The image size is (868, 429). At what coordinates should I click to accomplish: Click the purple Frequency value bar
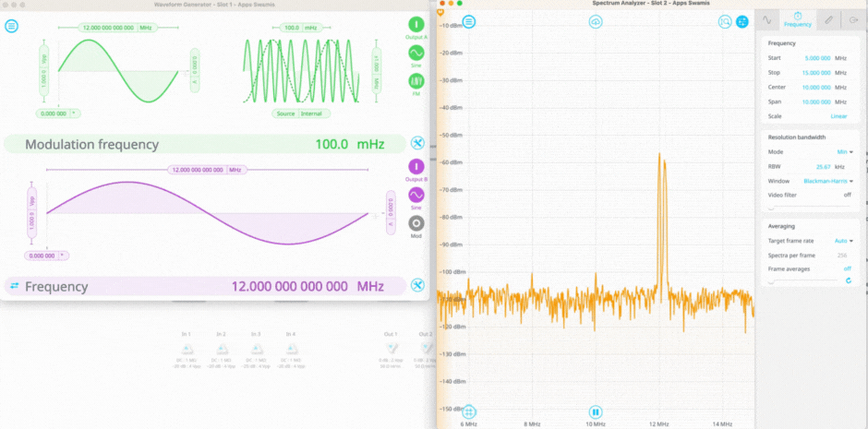[205, 286]
